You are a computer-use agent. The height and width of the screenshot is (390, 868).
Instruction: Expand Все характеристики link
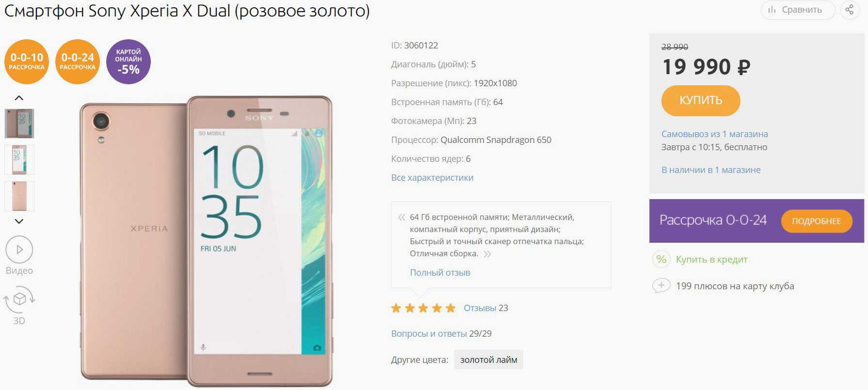tap(432, 177)
